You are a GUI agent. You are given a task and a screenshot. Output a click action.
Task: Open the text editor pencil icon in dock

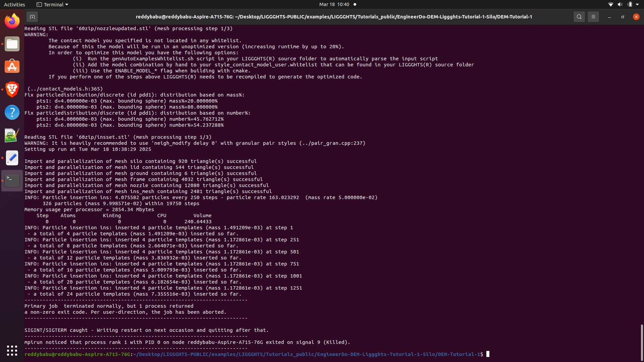[x=12, y=158]
